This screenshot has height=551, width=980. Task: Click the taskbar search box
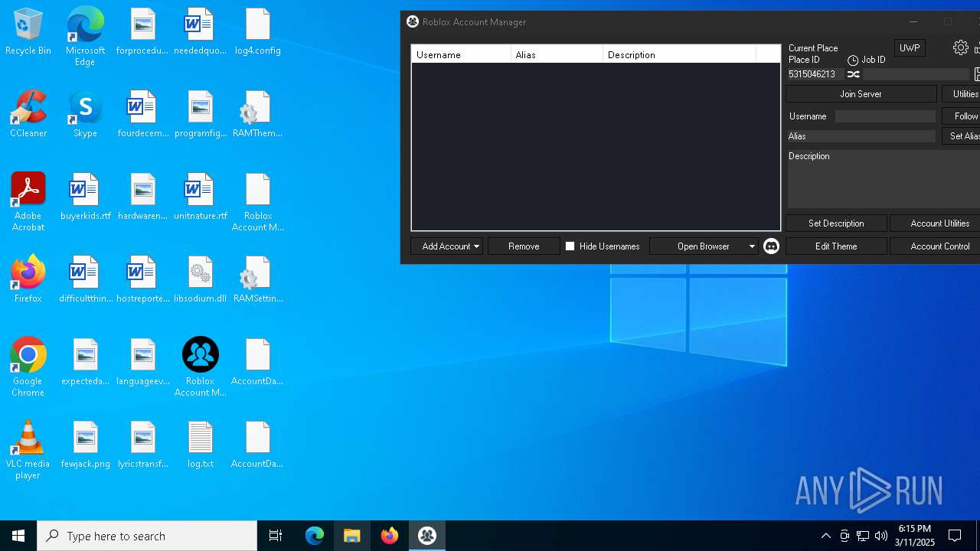tap(147, 536)
